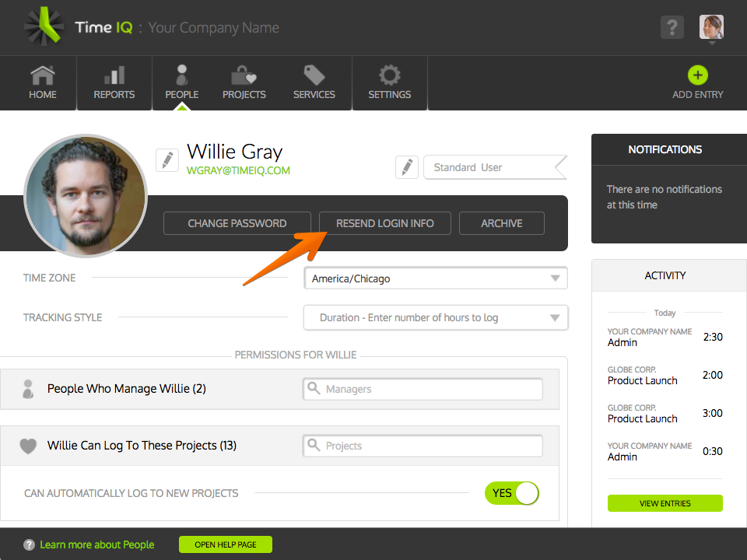747x560 pixels.
Task: Click the heart icon beside Willie Can Log
Action: (28, 446)
